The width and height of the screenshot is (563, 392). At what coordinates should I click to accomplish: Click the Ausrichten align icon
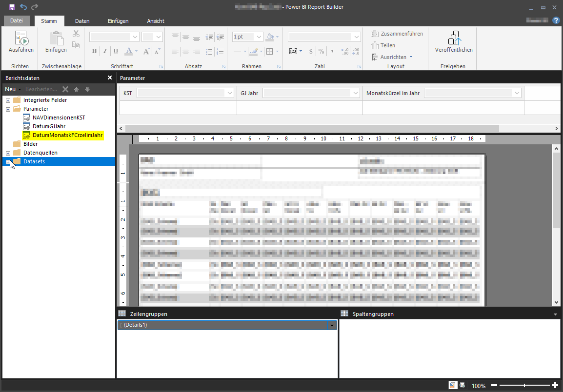(375, 57)
